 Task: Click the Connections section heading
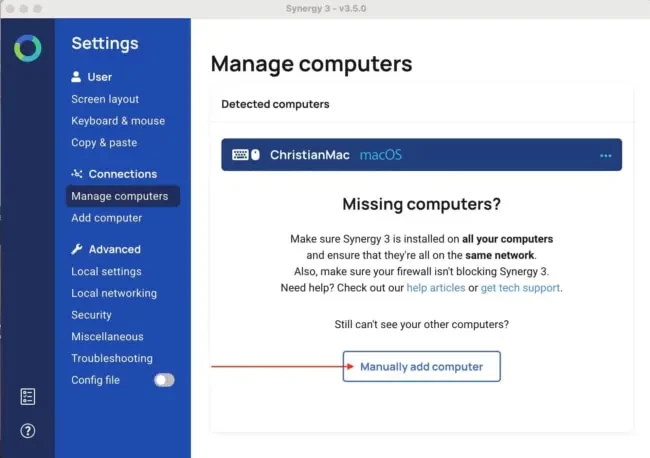point(123,174)
